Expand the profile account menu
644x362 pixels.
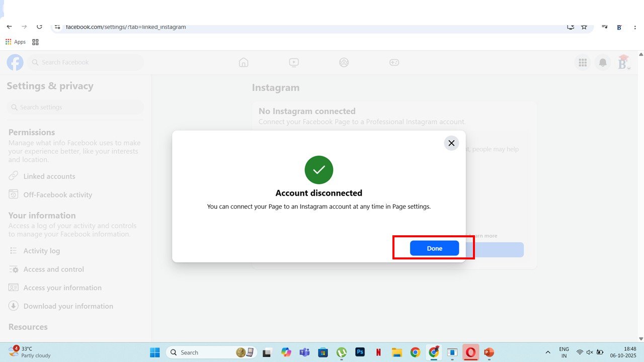point(623,63)
